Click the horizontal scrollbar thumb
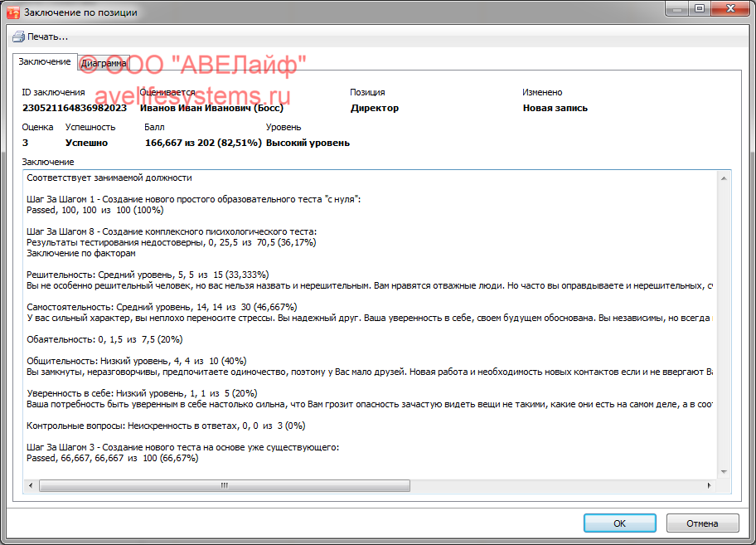Image resolution: width=756 pixels, height=545 pixels. pos(221,486)
